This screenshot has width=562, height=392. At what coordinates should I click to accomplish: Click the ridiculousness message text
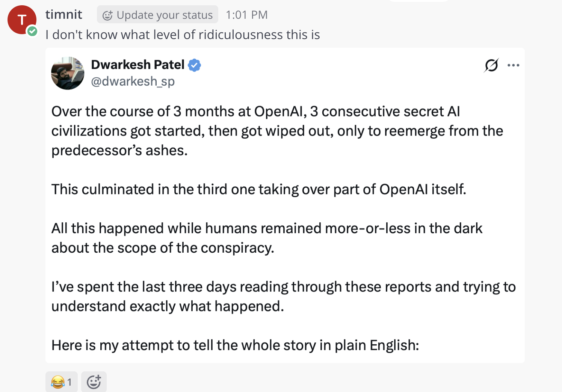[183, 35]
